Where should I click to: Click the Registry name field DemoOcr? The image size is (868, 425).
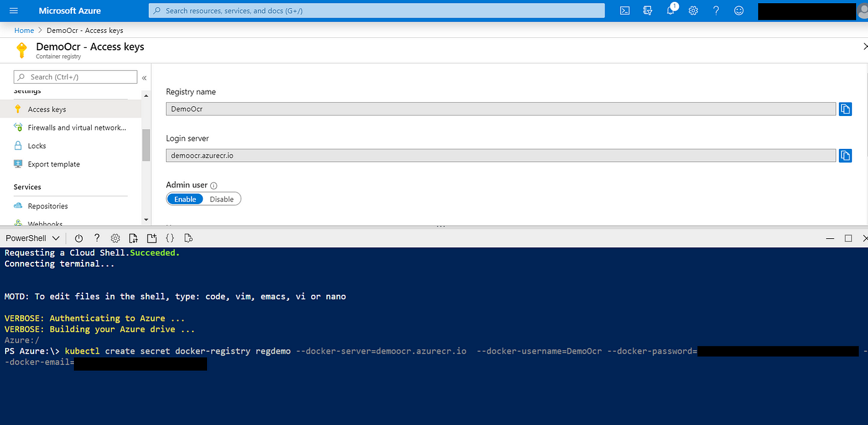501,109
